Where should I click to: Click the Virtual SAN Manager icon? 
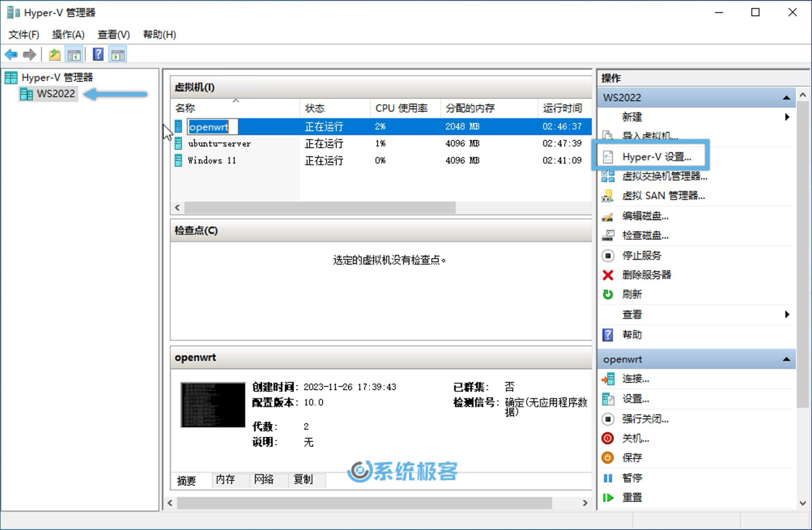click(x=607, y=196)
